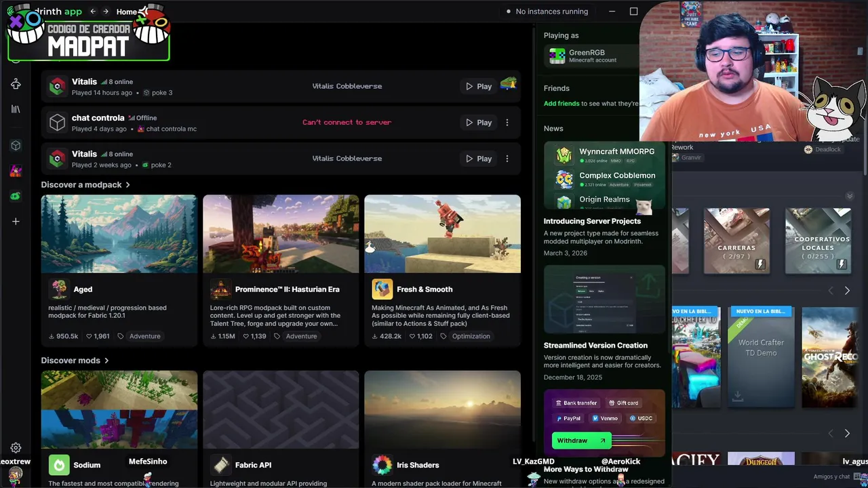Previous page arrow beside CARRERAS row

tap(831, 291)
